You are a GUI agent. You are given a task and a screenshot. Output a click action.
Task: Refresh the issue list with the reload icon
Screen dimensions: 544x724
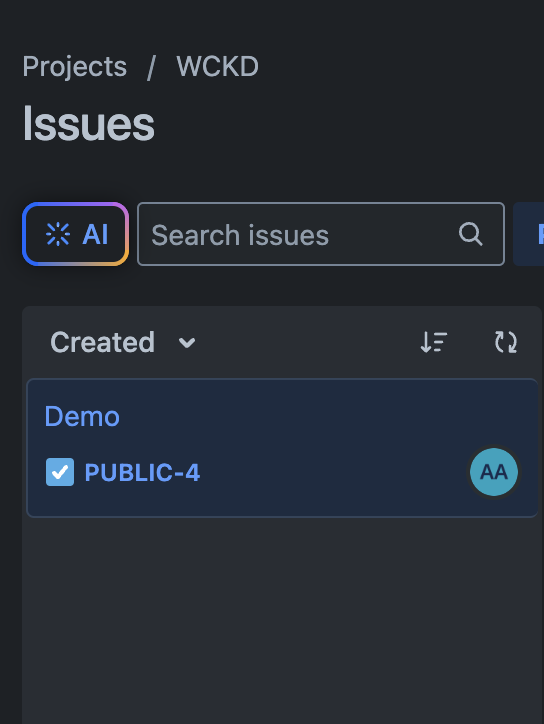coord(506,343)
